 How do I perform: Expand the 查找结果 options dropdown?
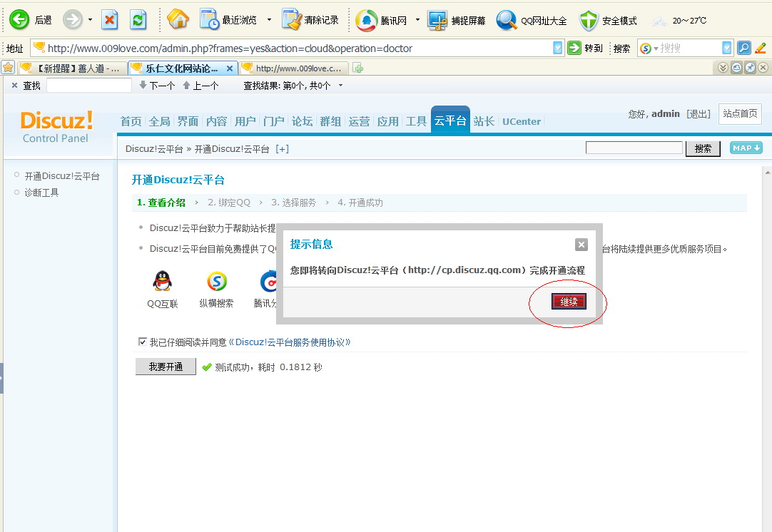point(340,86)
